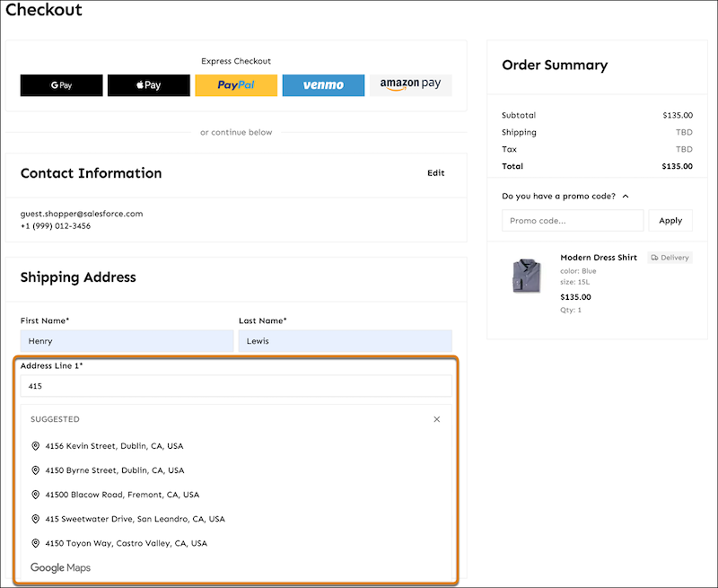Close the suggested addresses list
Screen dimensions: 718x588
[437, 419]
